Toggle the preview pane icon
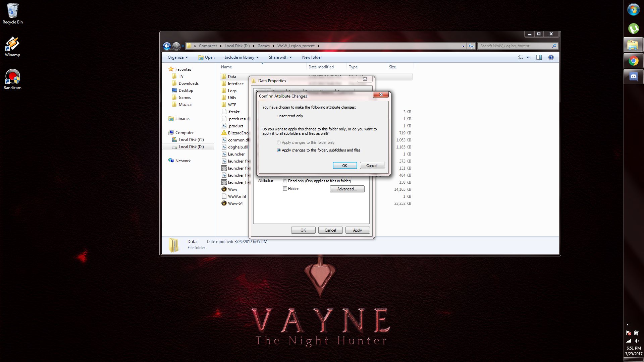This screenshot has height=362, width=644. [x=539, y=57]
